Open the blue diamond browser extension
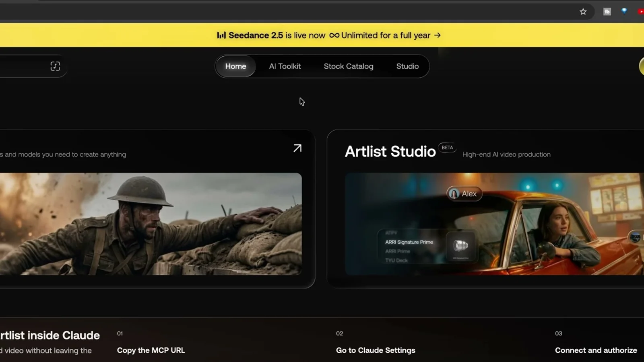The height and width of the screenshot is (362, 644). click(x=624, y=11)
